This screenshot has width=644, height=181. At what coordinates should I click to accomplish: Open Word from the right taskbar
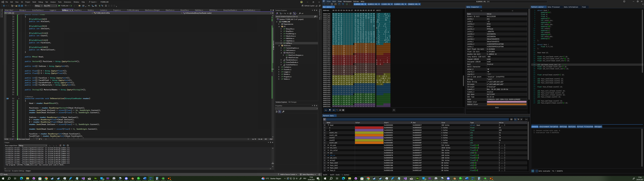point(467,178)
